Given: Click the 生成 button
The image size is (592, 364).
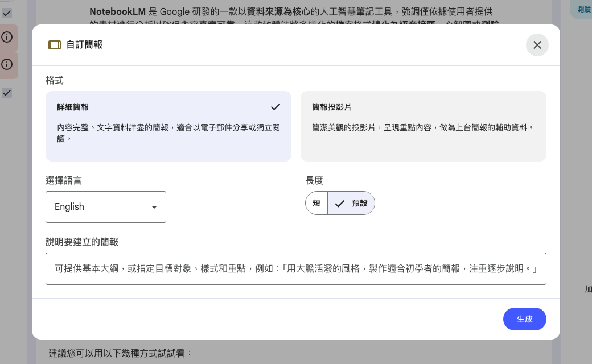Looking at the screenshot, I should [524, 319].
